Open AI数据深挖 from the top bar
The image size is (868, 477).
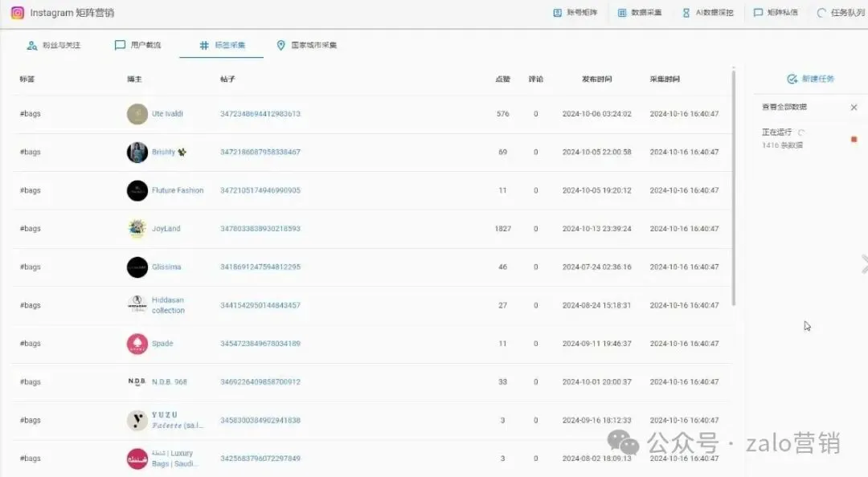pos(685,12)
